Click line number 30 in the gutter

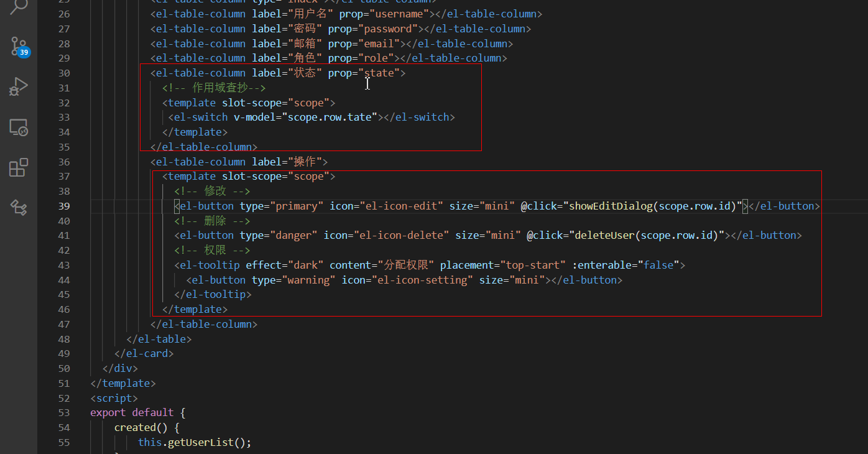[x=64, y=73]
